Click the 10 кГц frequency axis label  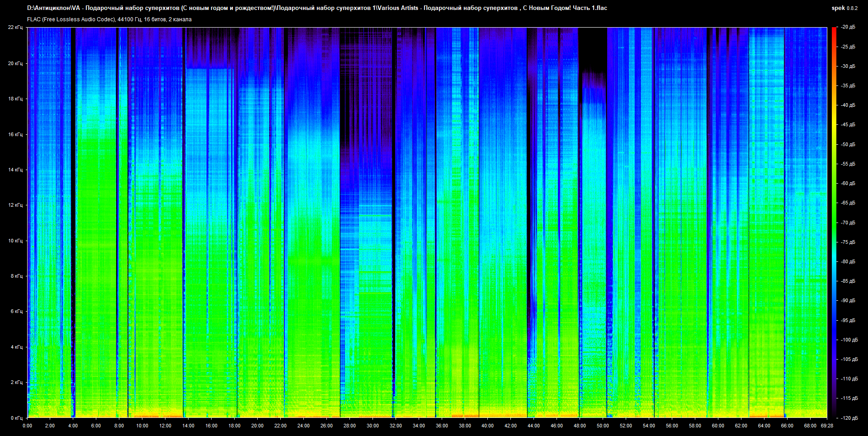(x=15, y=241)
